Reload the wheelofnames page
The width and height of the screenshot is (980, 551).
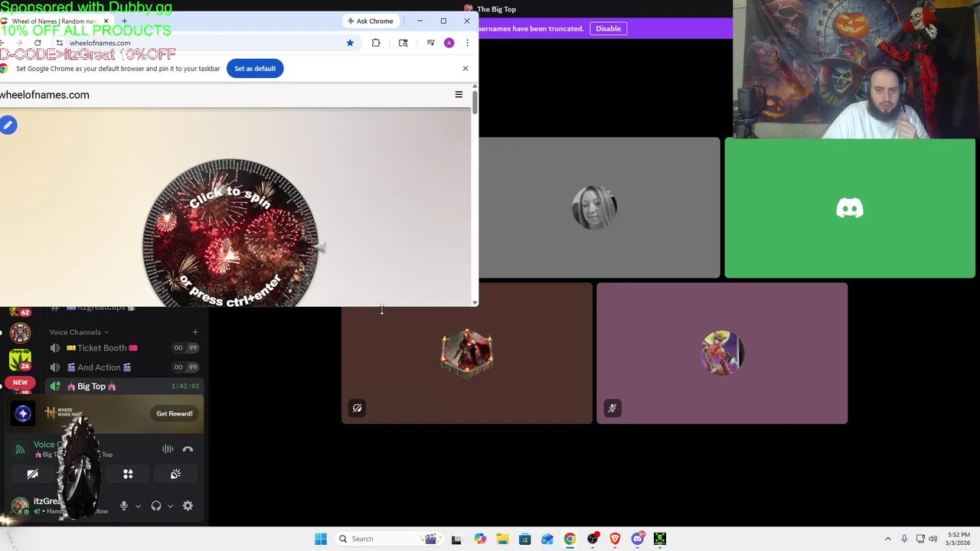coord(38,43)
